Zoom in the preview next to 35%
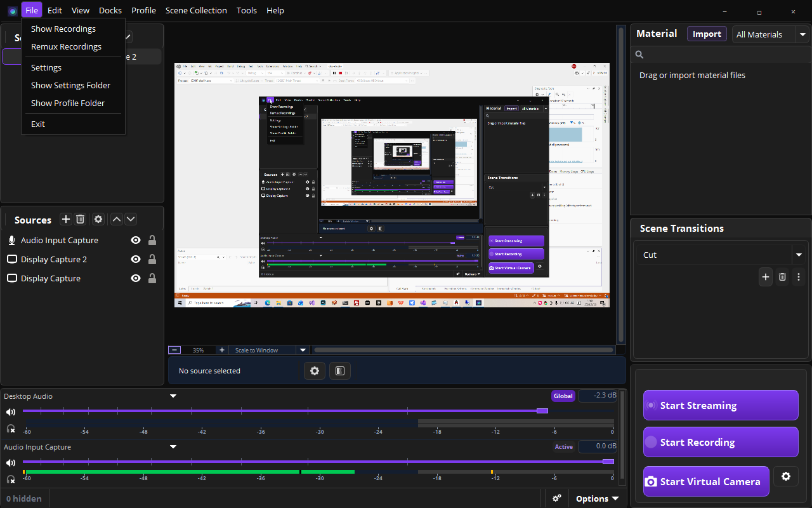Viewport: 812px width, 508px height. [221, 350]
